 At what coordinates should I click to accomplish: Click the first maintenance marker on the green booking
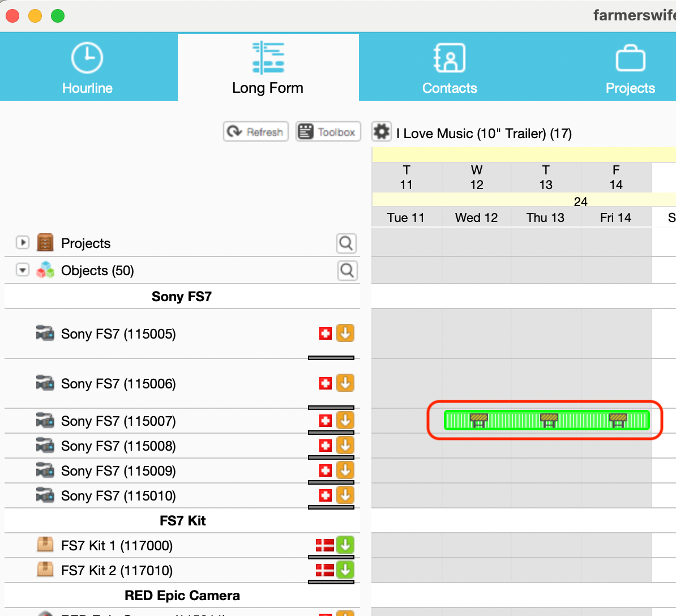click(x=478, y=420)
